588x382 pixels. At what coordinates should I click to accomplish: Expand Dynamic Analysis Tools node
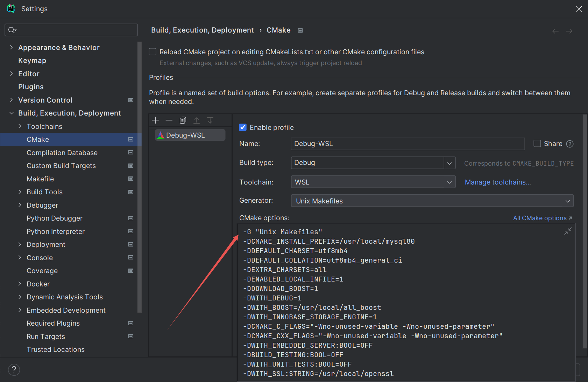click(20, 297)
